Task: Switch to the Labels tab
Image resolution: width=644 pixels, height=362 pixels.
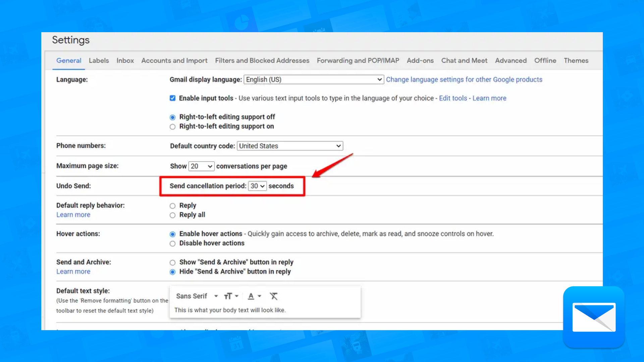Action: [x=99, y=61]
